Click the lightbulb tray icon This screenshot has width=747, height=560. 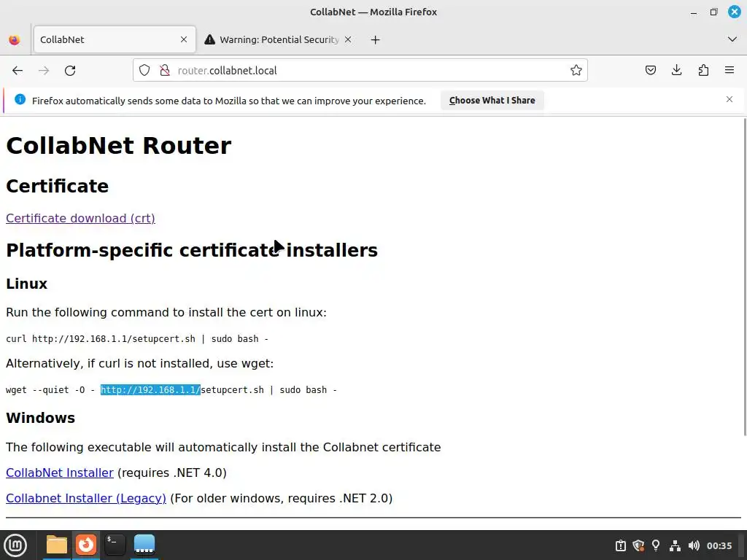click(656, 545)
